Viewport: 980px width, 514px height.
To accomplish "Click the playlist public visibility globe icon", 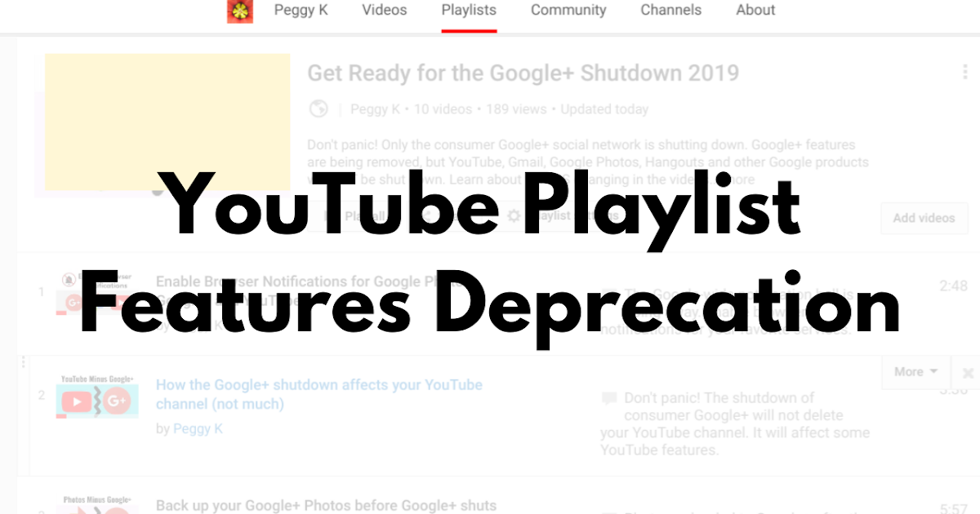I will (x=319, y=109).
